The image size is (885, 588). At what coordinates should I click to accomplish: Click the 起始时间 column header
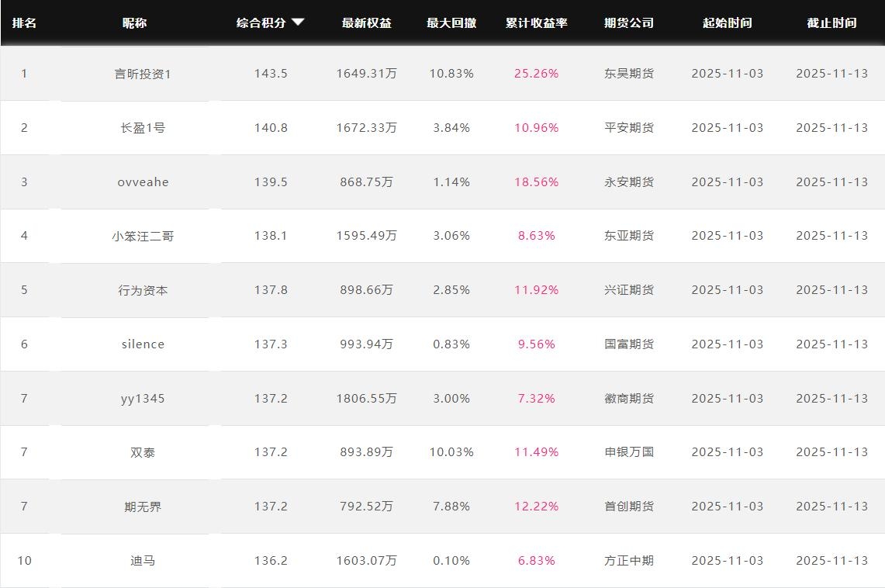click(727, 23)
